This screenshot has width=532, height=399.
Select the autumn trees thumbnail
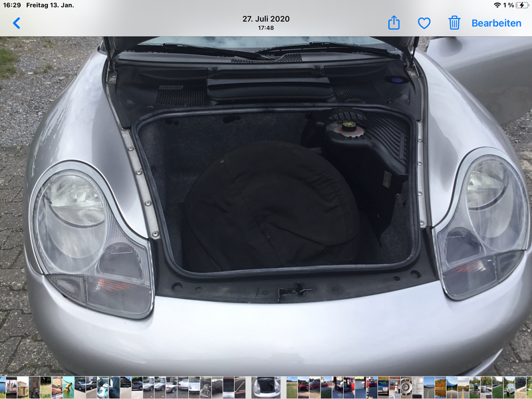tap(440, 388)
